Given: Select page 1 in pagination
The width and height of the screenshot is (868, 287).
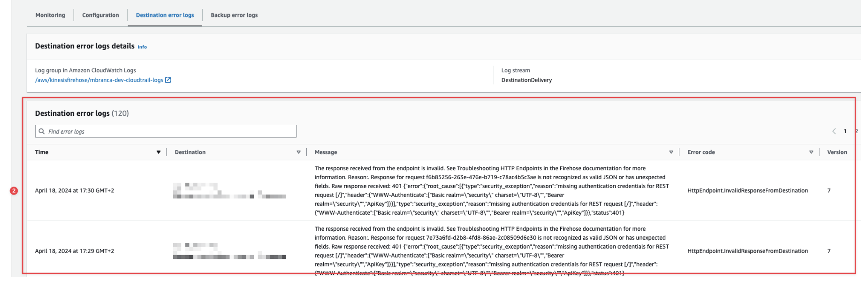Looking at the screenshot, I should (845, 131).
